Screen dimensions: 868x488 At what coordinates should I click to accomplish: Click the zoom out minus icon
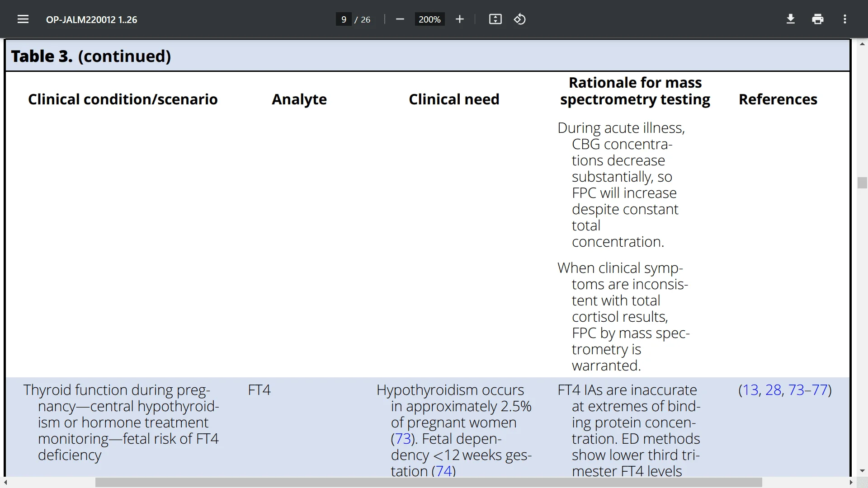pyautogui.click(x=400, y=20)
